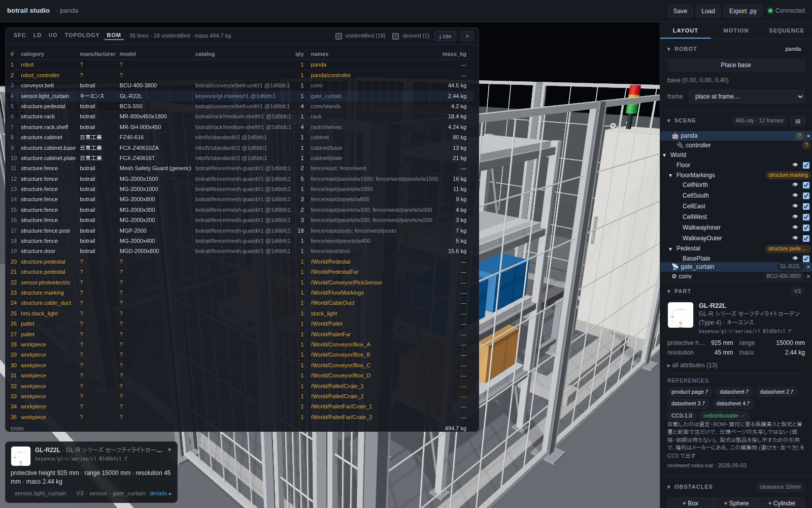
Task: Collapse the FloorMarkings tree node
Action: tap(670, 176)
